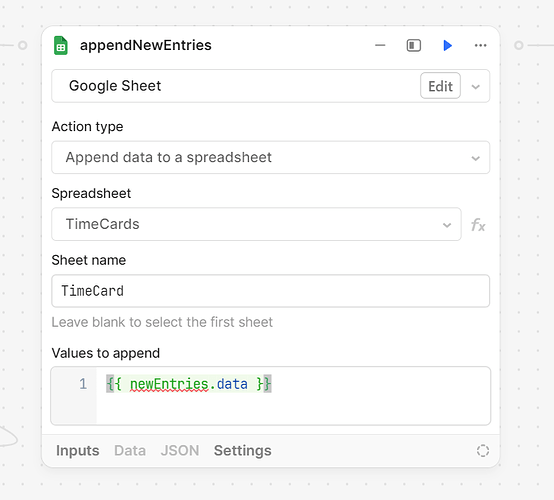Open the three-dot more options menu
Image resolution: width=554 pixels, height=500 pixels.
click(x=481, y=45)
